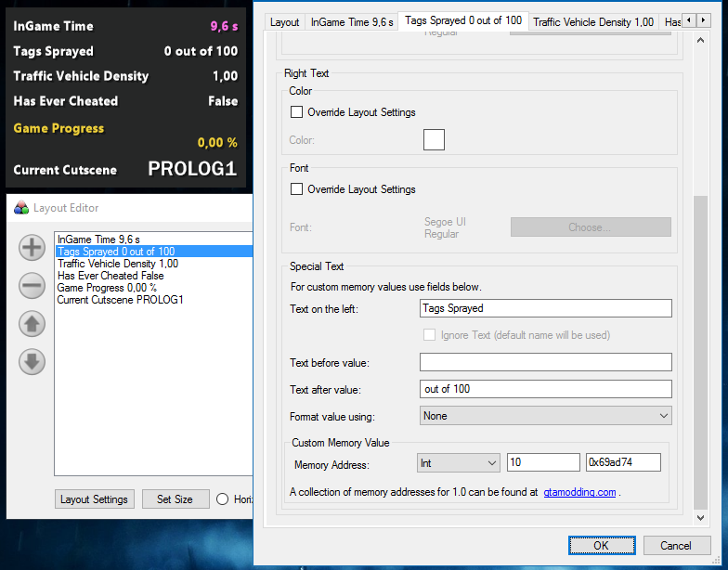This screenshot has width=728, height=570.
Task: Select the Horizontal radio button
Action: 223,499
